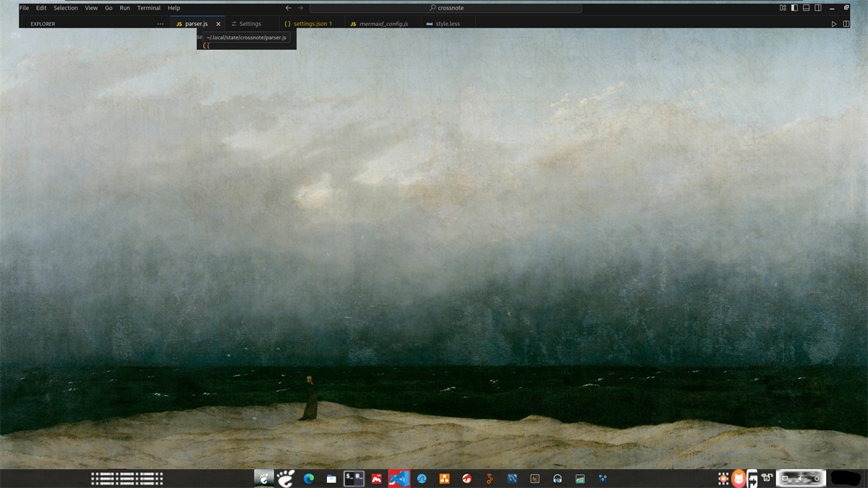
Task: Open the blue curve-graph taskbar icon
Action: (512, 479)
